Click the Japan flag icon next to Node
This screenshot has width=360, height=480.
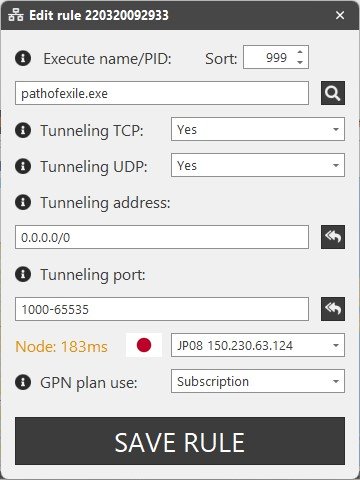[144, 345]
